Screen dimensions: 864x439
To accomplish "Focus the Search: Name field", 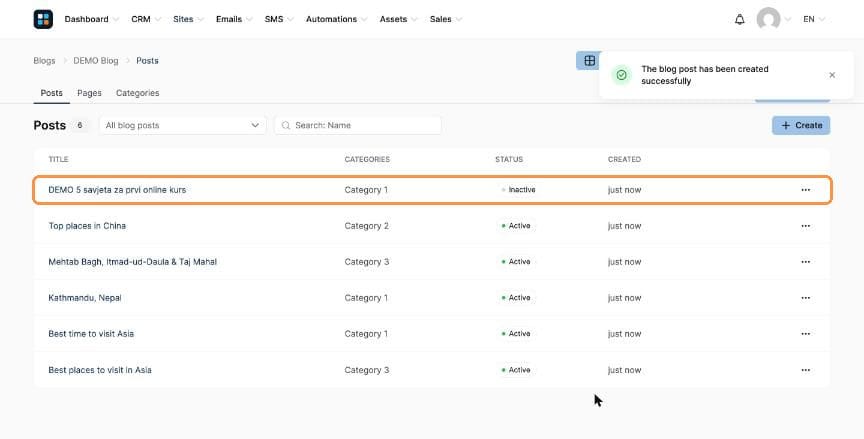I will pos(358,126).
